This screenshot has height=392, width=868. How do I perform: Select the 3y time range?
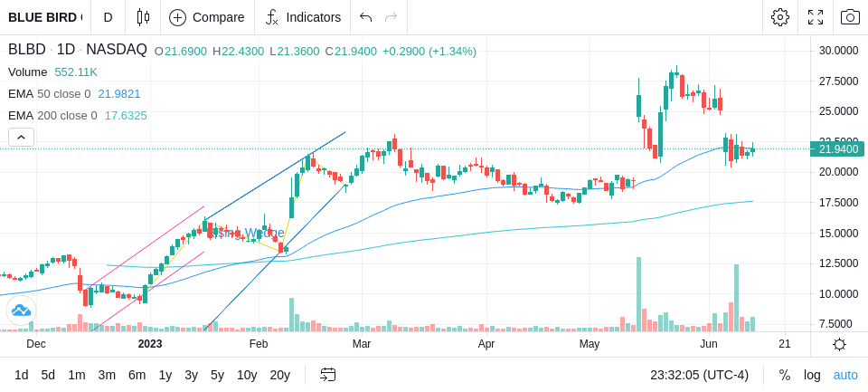coord(191,376)
